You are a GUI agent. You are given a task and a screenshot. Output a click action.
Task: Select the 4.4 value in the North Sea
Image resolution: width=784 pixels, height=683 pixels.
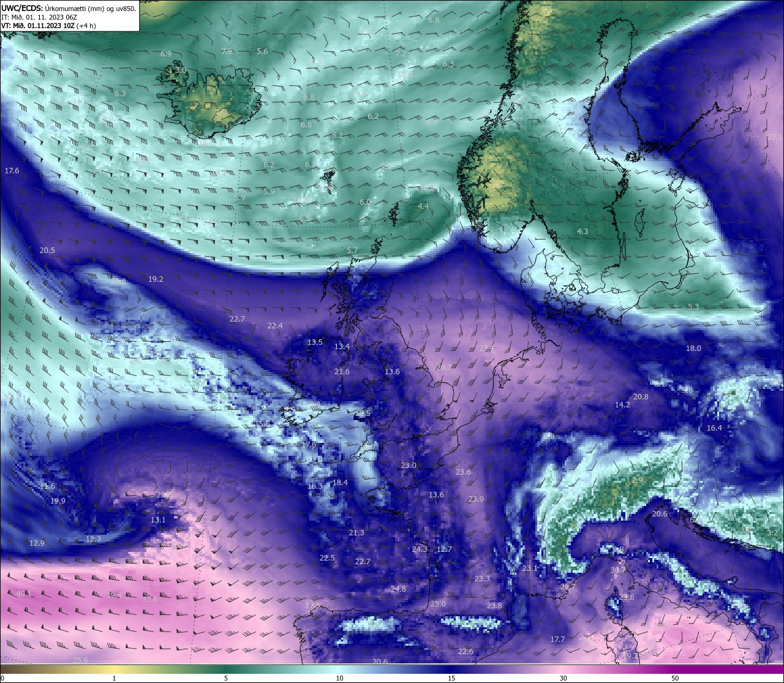423,206
